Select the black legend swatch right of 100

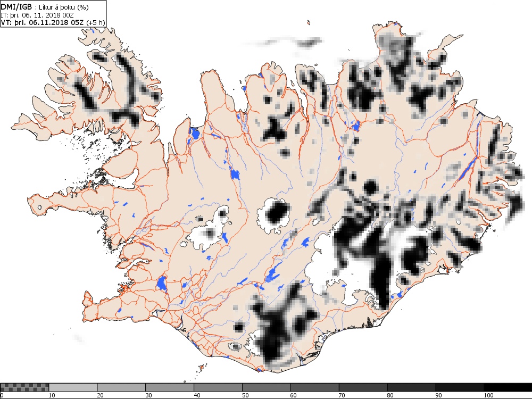tap(508, 387)
